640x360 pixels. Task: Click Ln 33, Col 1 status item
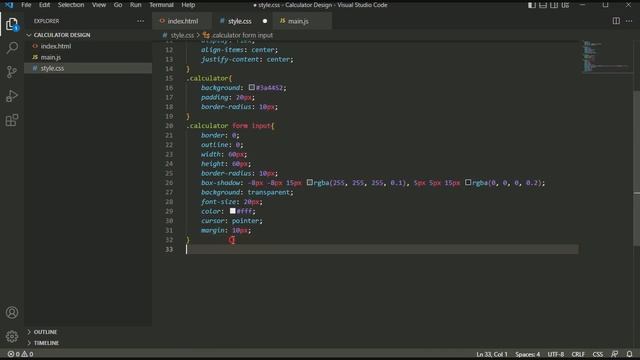click(491, 354)
